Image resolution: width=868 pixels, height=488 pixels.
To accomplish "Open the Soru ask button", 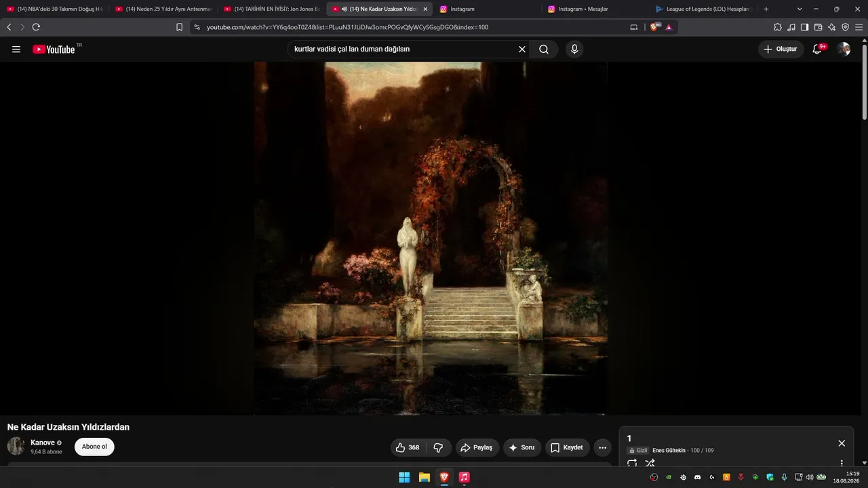I will pyautogui.click(x=522, y=447).
